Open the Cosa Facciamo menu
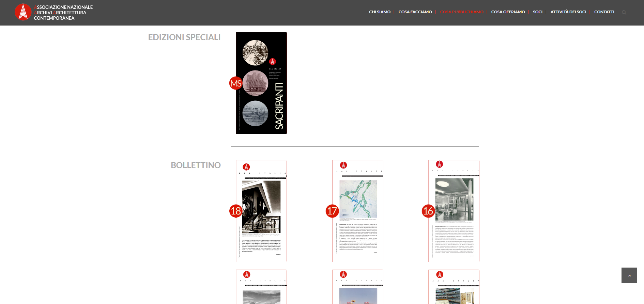Screen dimensions: 644x304 point(415,12)
